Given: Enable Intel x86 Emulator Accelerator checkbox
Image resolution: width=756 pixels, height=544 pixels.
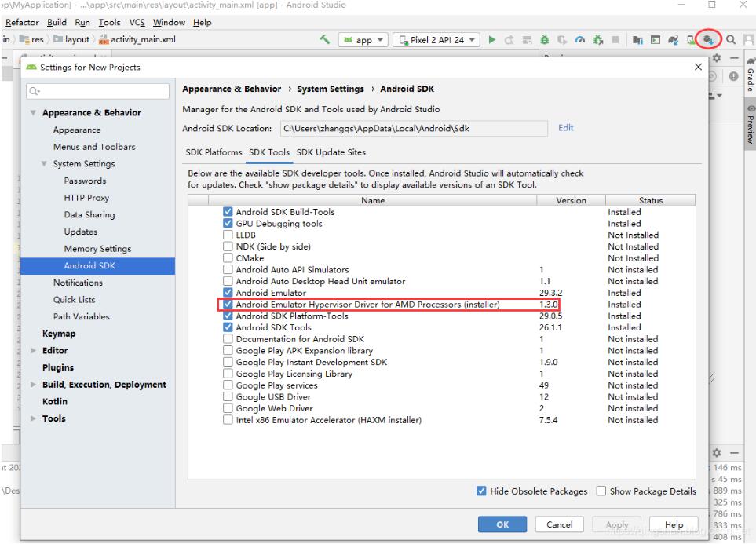Looking at the screenshot, I should pos(228,420).
